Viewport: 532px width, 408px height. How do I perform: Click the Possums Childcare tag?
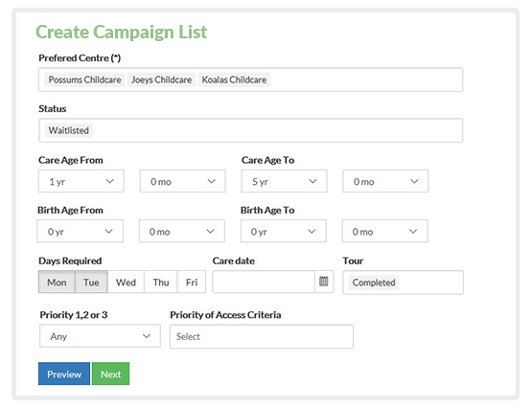pyautogui.click(x=84, y=79)
